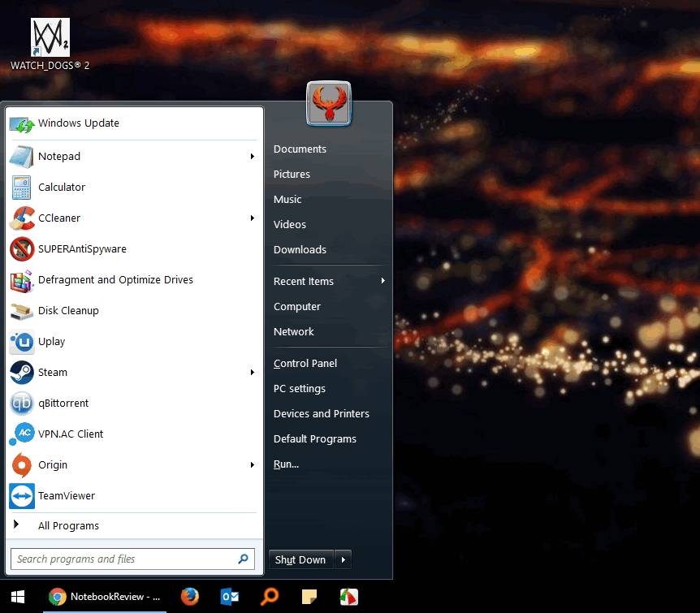This screenshot has width=700, height=613.
Task: Launch Notepad from its icon
Action: (21, 157)
